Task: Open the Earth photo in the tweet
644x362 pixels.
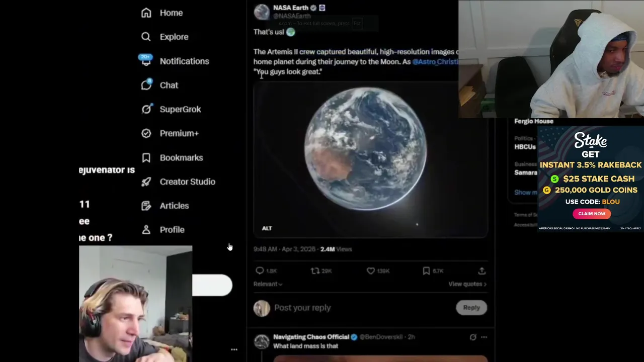Action: [370, 159]
